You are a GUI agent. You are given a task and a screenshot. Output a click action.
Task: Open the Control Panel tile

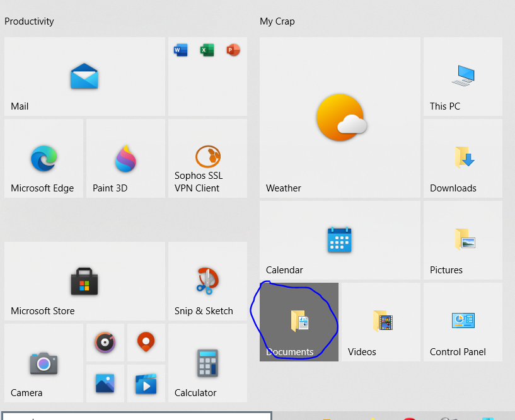[463, 322]
